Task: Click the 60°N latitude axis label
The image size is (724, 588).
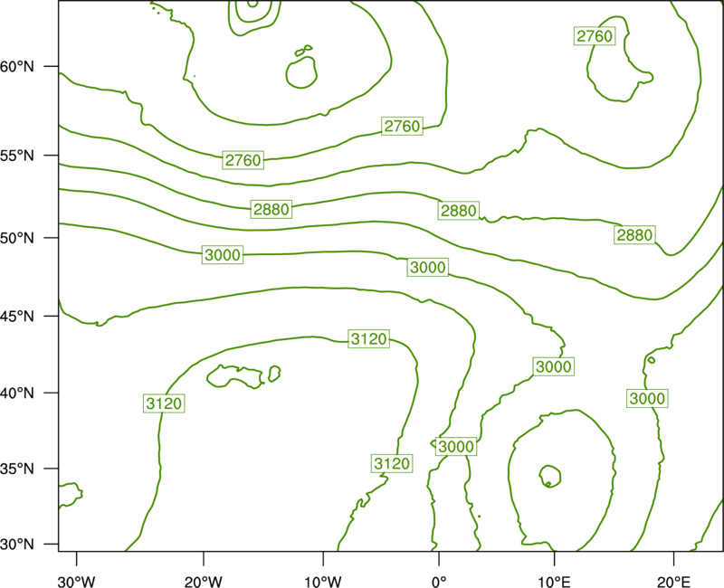Action: [x=16, y=67]
